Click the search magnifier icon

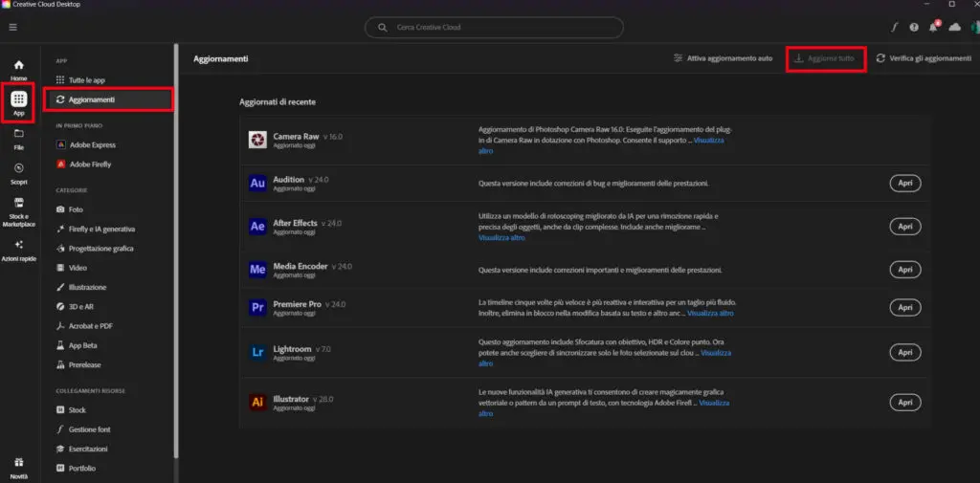(x=383, y=28)
